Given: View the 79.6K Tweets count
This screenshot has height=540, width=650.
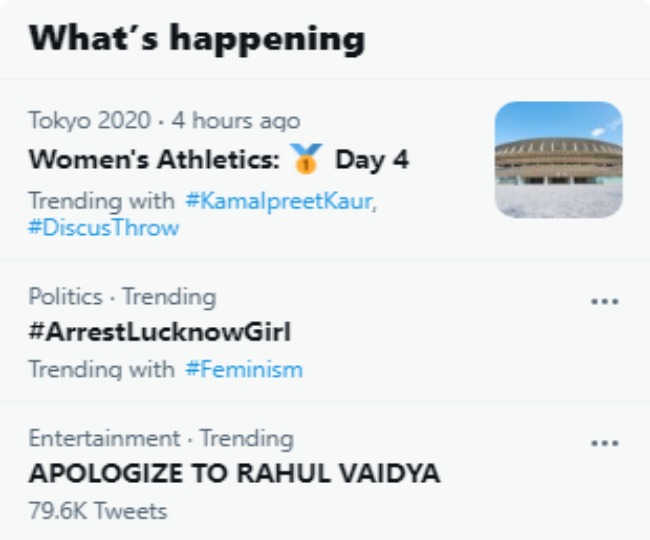Looking at the screenshot, I should (98, 511).
